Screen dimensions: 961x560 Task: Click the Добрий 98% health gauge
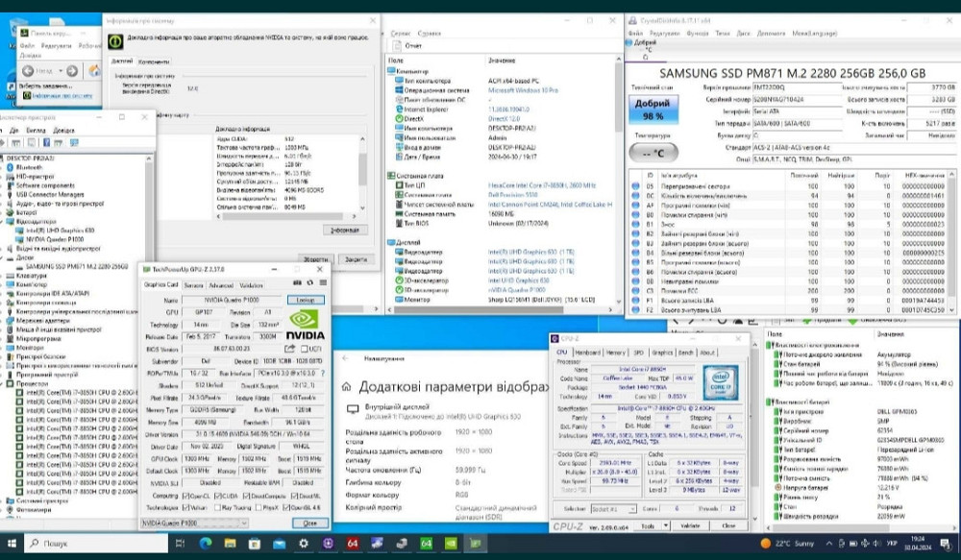654,107
